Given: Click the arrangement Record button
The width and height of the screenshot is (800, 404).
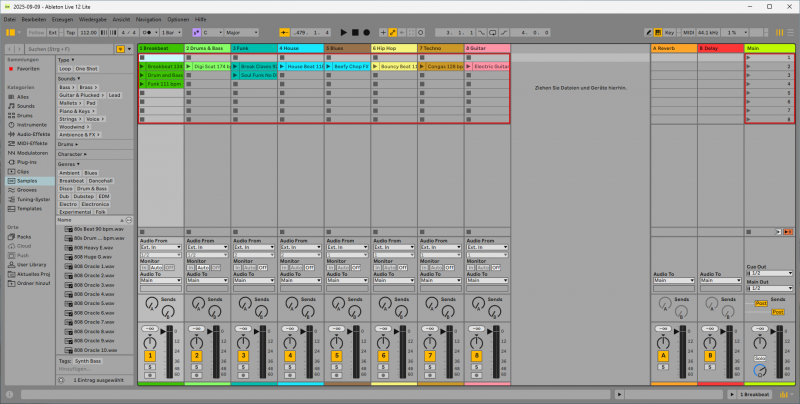Looking at the screenshot, I should click(x=367, y=32).
